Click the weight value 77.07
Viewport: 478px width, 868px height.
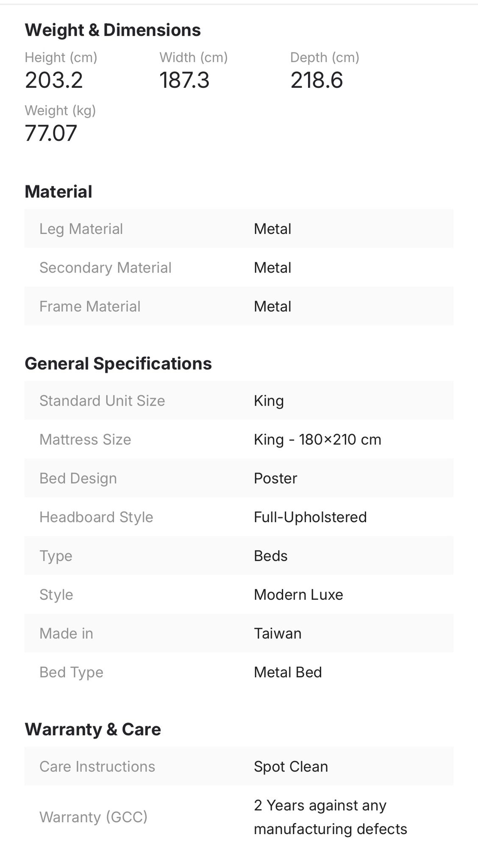click(x=51, y=133)
